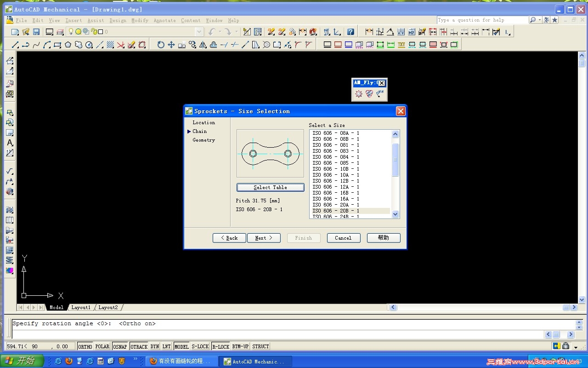Select the Text tool marked A
Image resolution: width=588 pixels, height=368 pixels.
tap(10, 143)
